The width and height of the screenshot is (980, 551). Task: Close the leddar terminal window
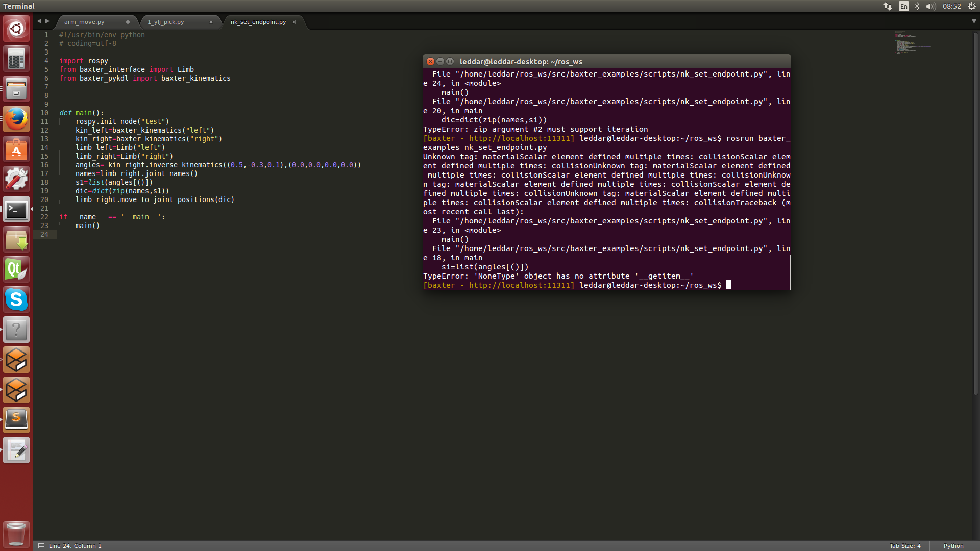(x=430, y=61)
